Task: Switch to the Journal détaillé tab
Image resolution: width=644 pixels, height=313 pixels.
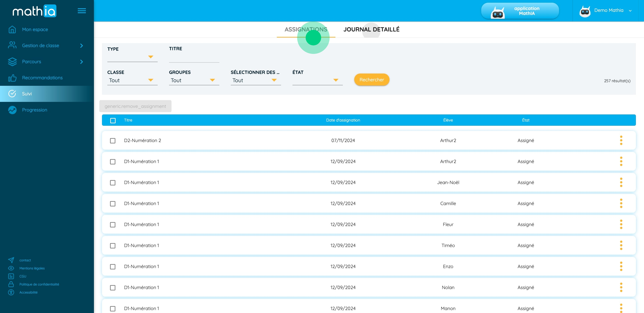Action: [371, 29]
